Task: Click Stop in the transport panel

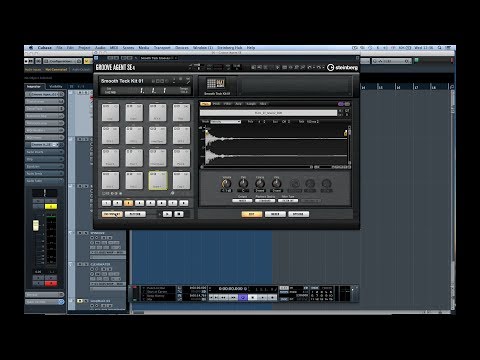Action: click(253, 297)
